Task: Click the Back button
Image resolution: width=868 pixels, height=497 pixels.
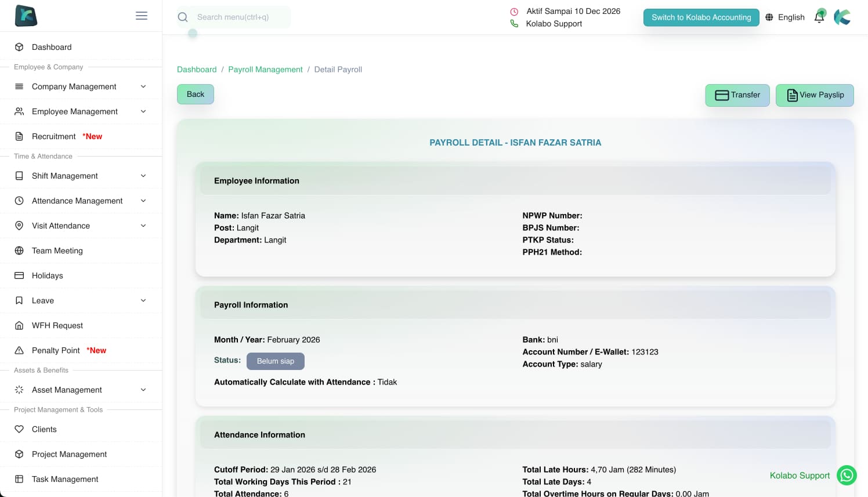Action: click(196, 94)
